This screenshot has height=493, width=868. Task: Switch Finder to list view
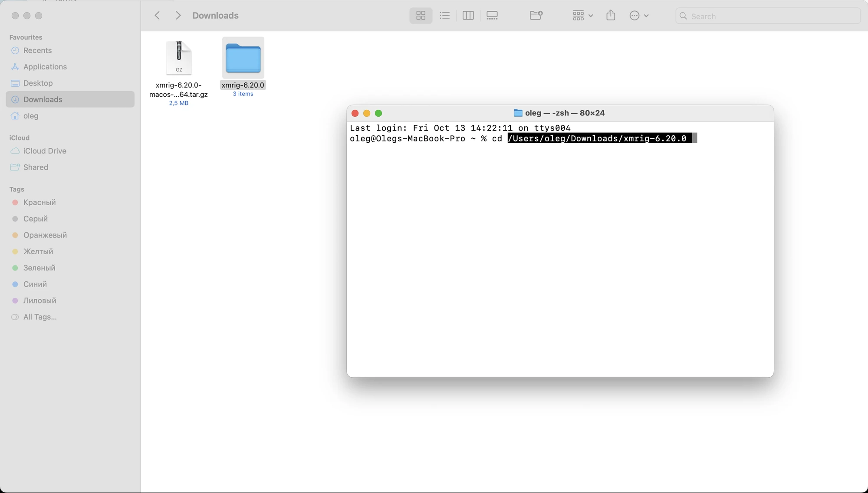[x=444, y=16]
